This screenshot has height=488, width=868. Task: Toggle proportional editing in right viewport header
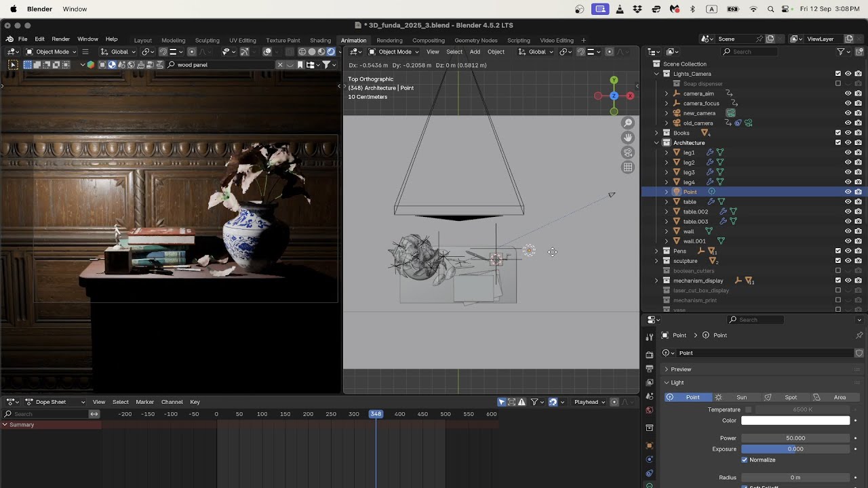coord(609,52)
